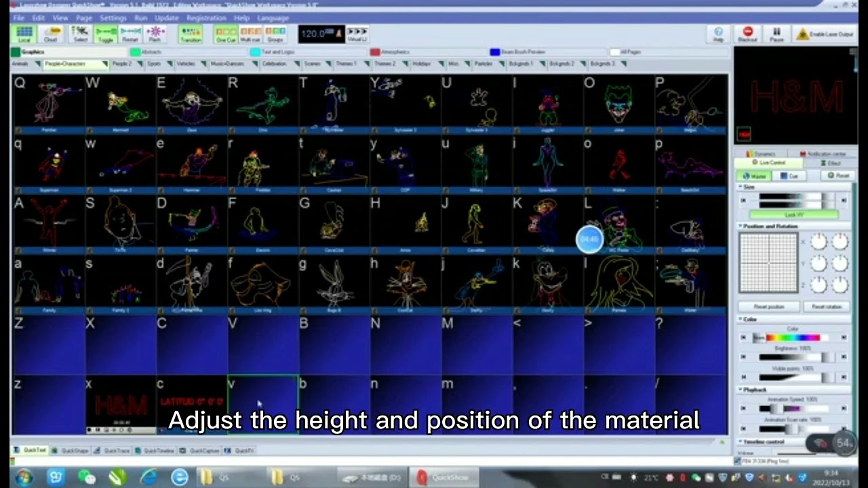Toggle the Lock XY button

793,215
